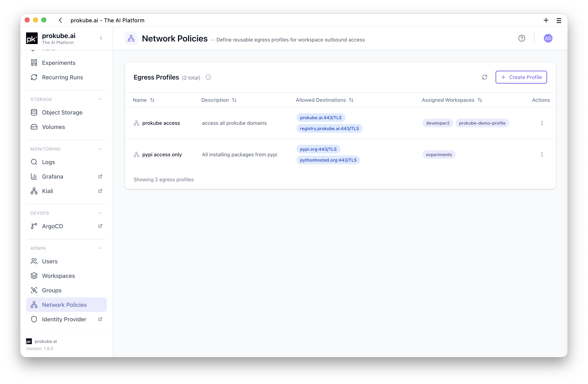Screen dimensions: 588x384
Task: Collapse the DEVOPS sidebar section
Action: (x=100, y=213)
